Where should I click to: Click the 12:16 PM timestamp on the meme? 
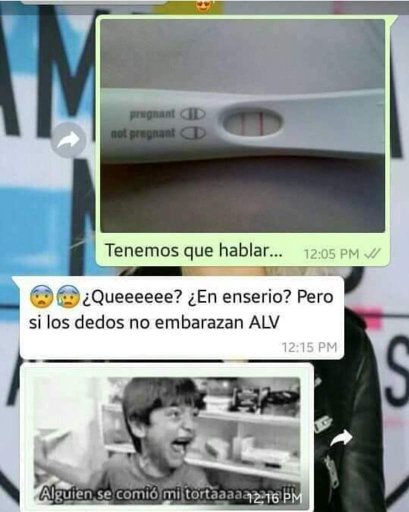pyautogui.click(x=275, y=498)
